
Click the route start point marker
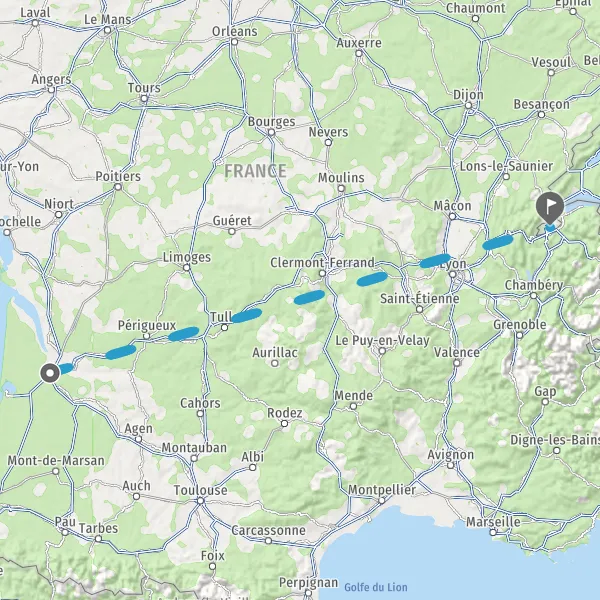point(50,373)
